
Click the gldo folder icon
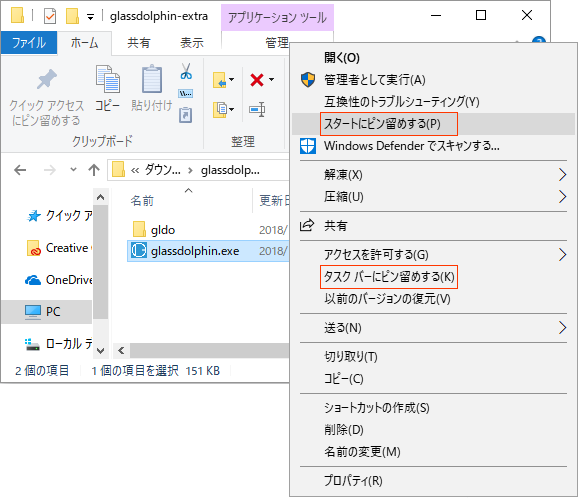pyautogui.click(x=139, y=229)
